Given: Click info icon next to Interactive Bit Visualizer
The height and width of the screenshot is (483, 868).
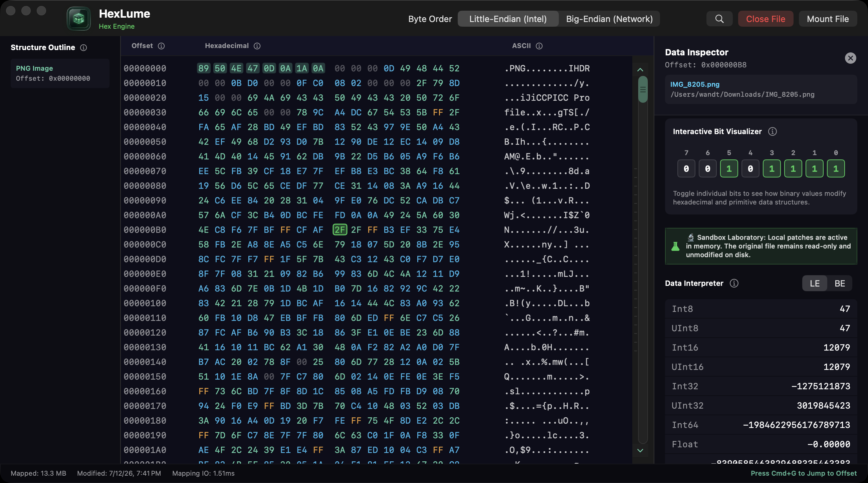Looking at the screenshot, I should (772, 132).
